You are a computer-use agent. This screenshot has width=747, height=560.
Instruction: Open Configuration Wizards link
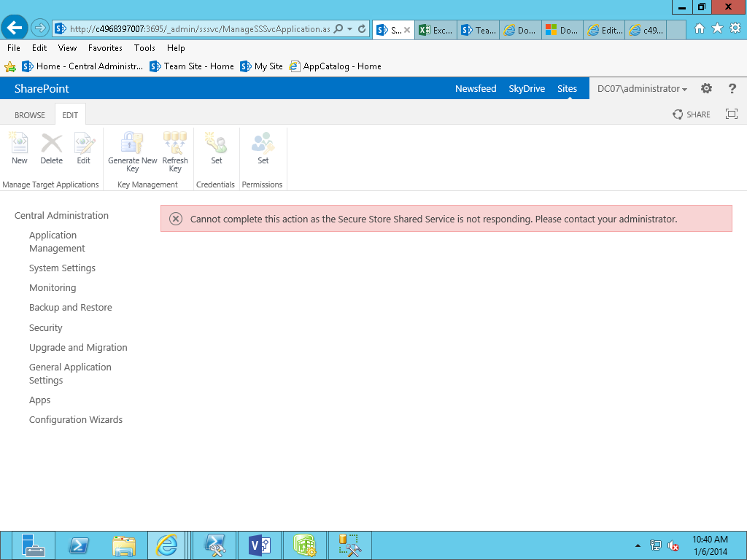[x=76, y=419]
